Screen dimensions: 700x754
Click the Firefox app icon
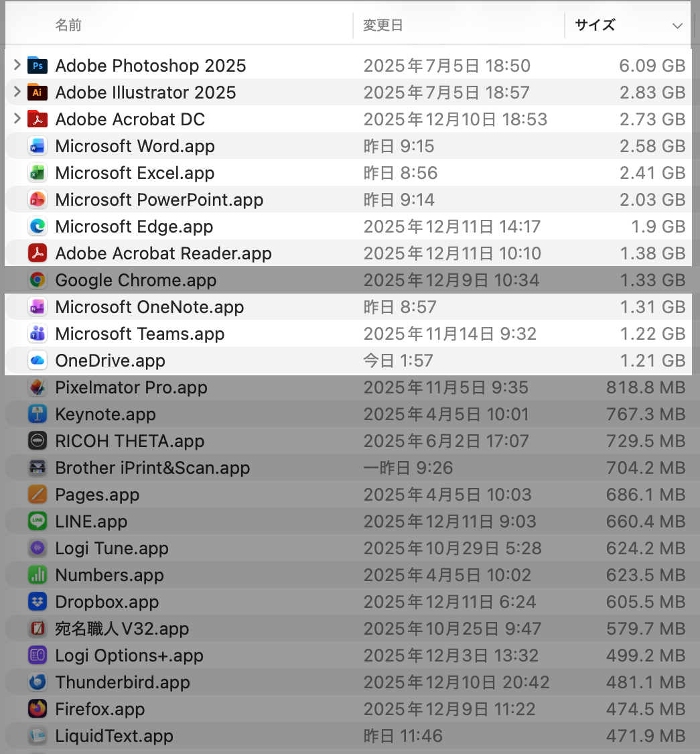pyautogui.click(x=38, y=709)
